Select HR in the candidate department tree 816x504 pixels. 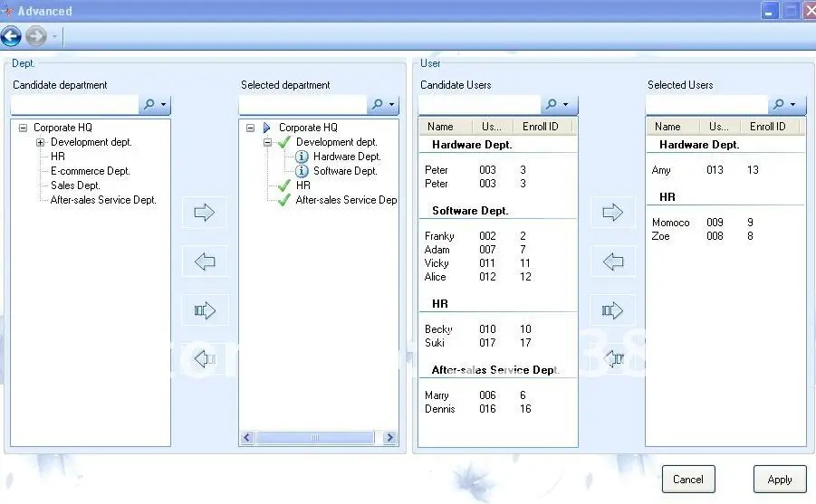[x=58, y=157]
